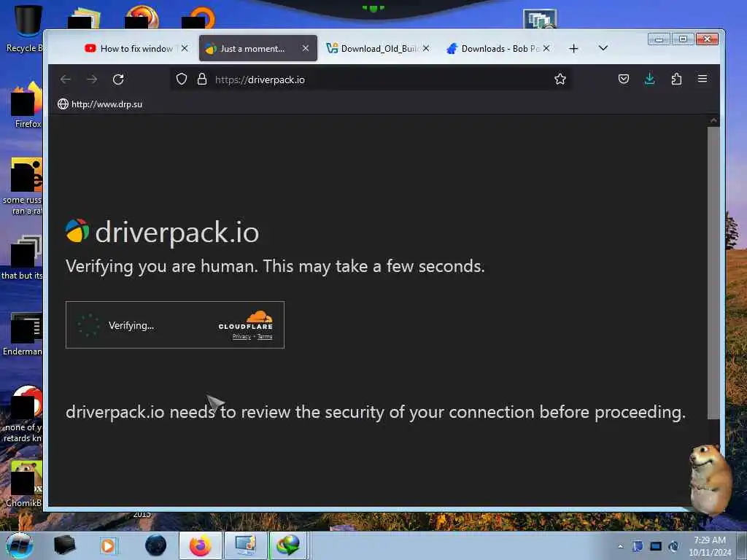This screenshot has width=747, height=560.
Task: Minimize the Firefox window
Action: click(659, 39)
